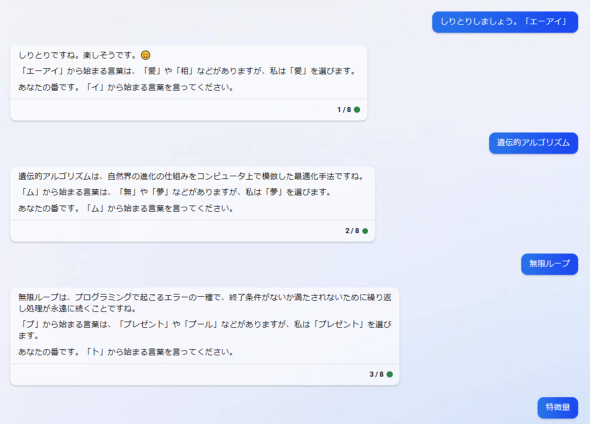Viewport: 590px width, 424px height.
Task: Click the first reply starting しりとりですね
Action: [x=189, y=83]
